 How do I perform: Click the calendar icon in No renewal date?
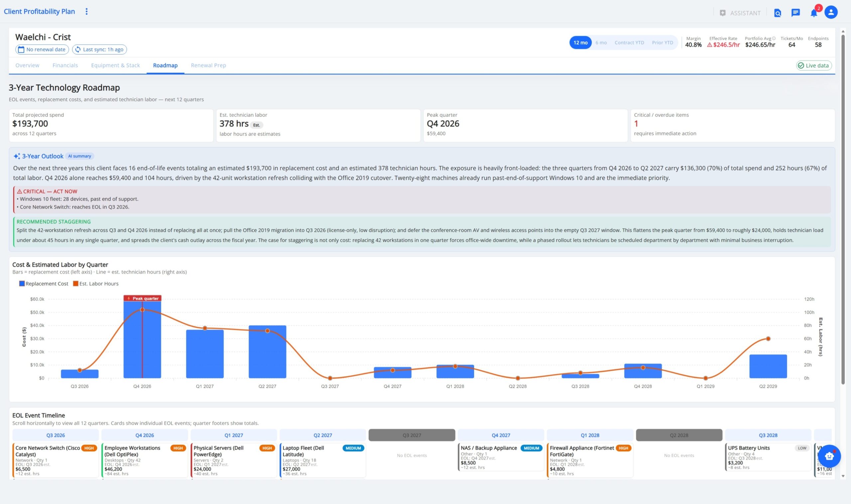(21, 50)
